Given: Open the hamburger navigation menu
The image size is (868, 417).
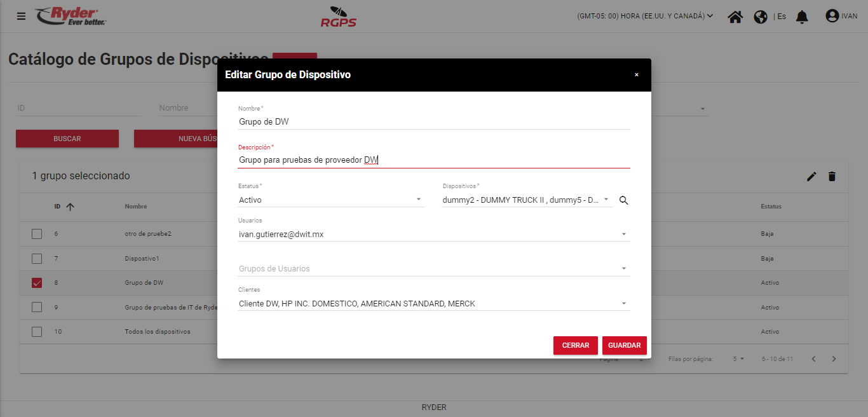Looking at the screenshot, I should (22, 17).
